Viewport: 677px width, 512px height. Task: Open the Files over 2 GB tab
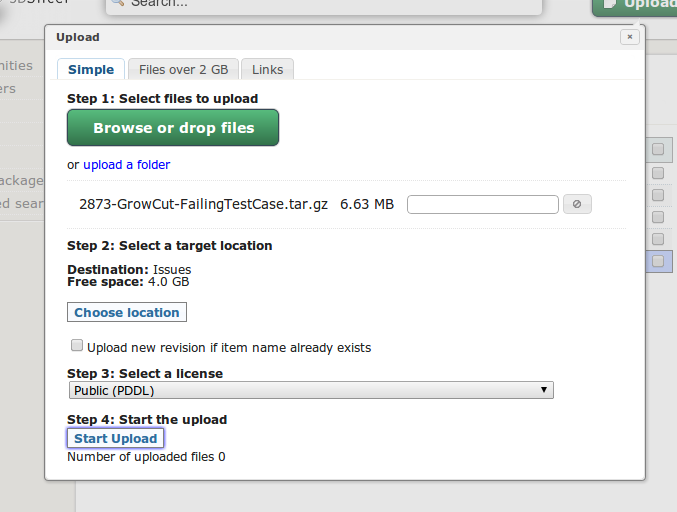point(183,69)
